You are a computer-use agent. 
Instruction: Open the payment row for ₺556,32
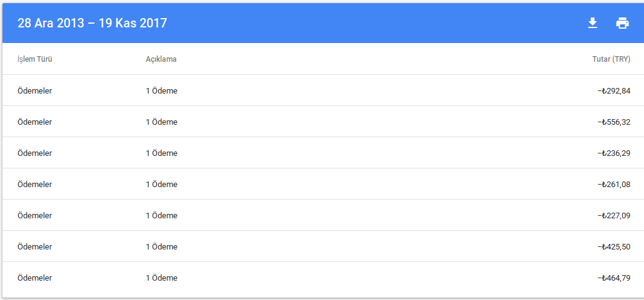point(323,122)
